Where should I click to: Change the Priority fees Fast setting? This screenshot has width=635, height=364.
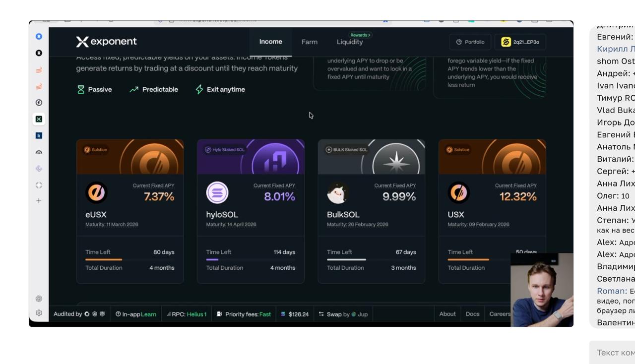(x=244, y=314)
